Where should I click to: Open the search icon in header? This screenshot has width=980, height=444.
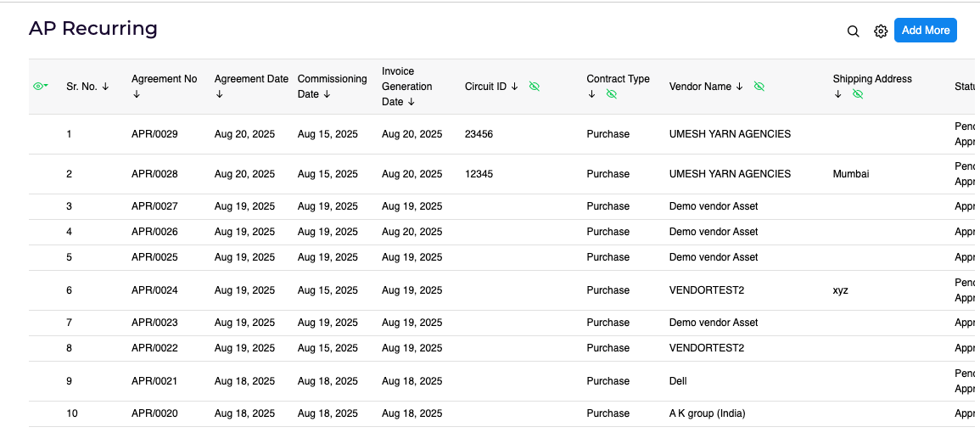click(x=853, y=31)
